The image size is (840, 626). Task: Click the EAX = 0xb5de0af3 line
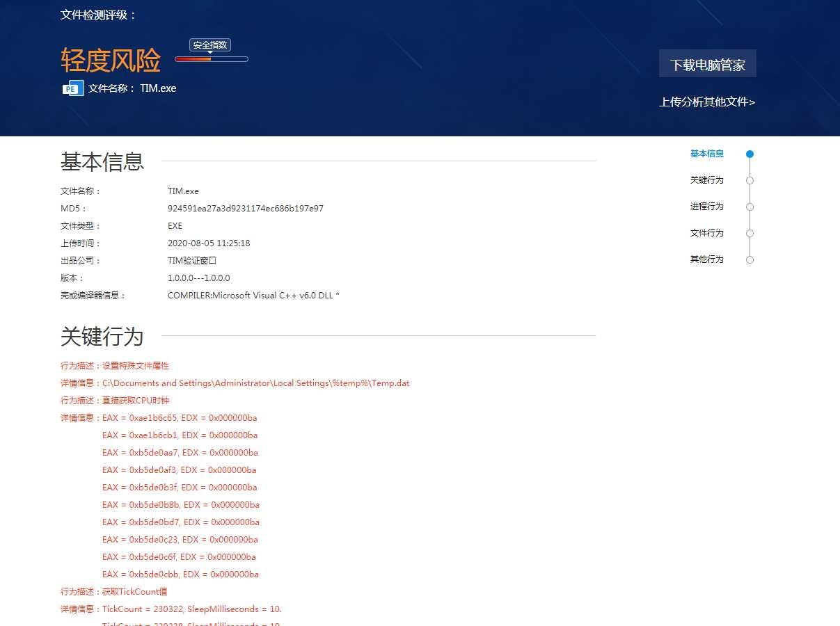coord(179,470)
